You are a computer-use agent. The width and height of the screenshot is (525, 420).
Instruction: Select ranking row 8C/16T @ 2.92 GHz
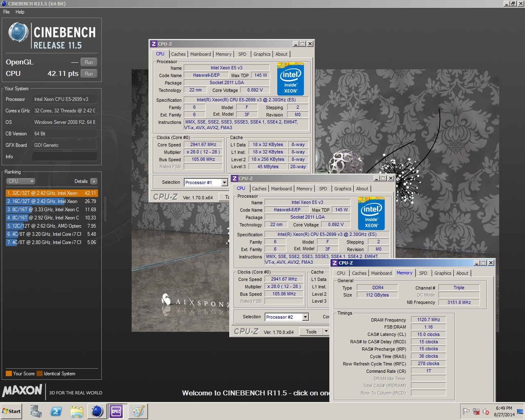[52, 217]
